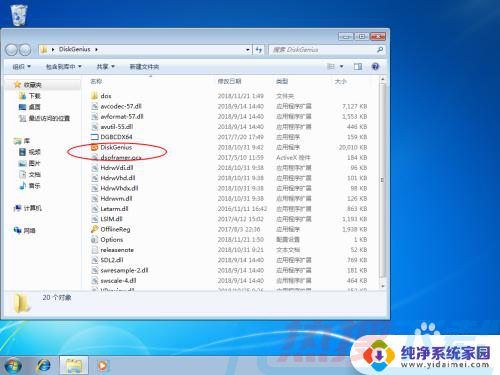
Task: Open the Organize dropdown menu
Action: pos(21,67)
